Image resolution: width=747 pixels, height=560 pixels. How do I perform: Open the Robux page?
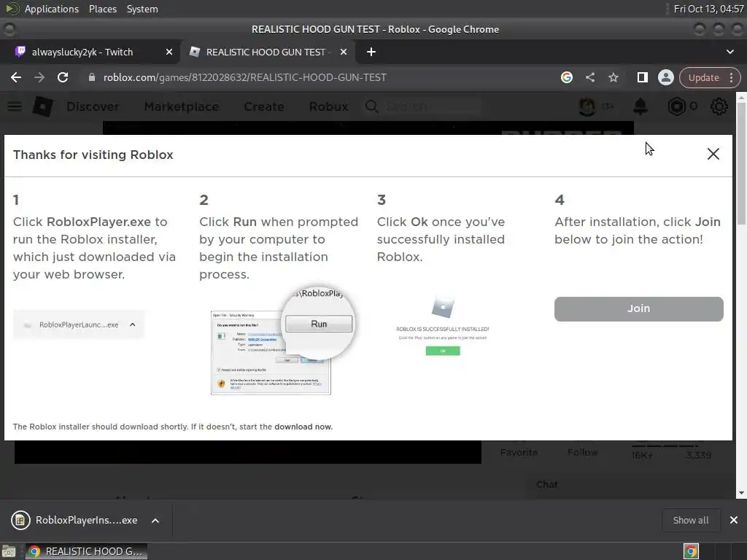click(x=328, y=106)
